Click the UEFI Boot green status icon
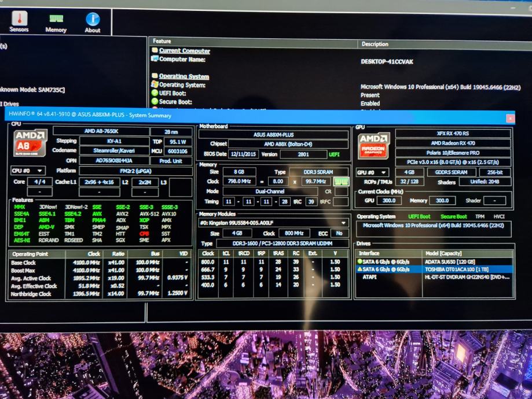 tap(155, 93)
